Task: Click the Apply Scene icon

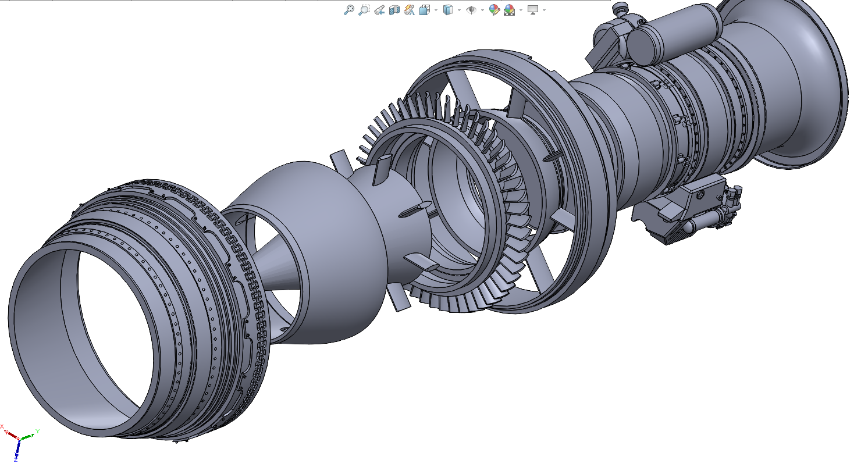Action: (509, 10)
